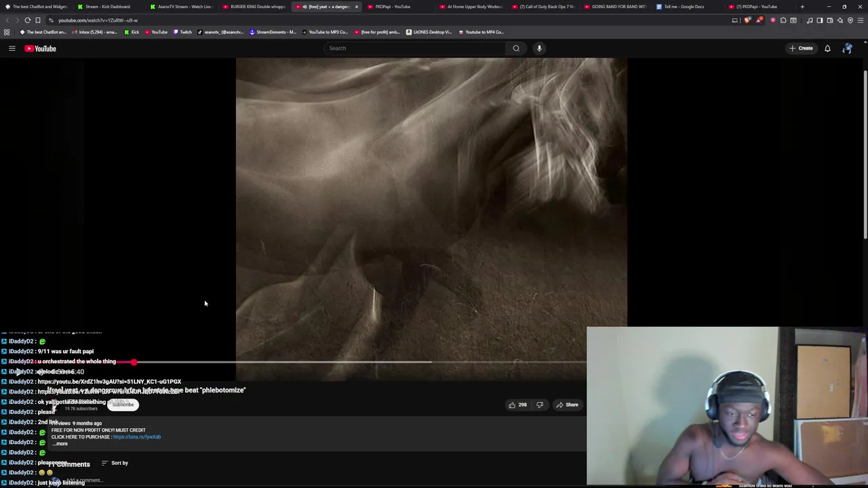Click the webcam overlay feed
The width and height of the screenshot is (868, 488).
tap(726, 407)
